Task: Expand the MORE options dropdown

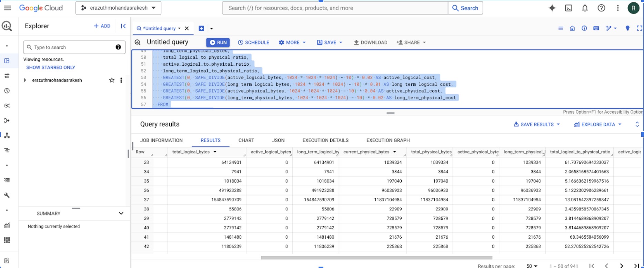Action: pos(292,42)
